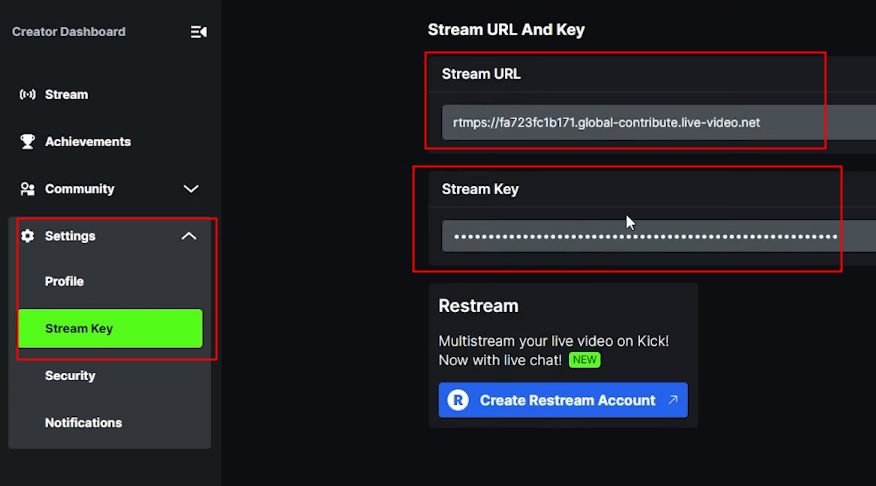The height and width of the screenshot is (486, 876).
Task: Click the Stream broadcast icon
Action: pos(27,94)
